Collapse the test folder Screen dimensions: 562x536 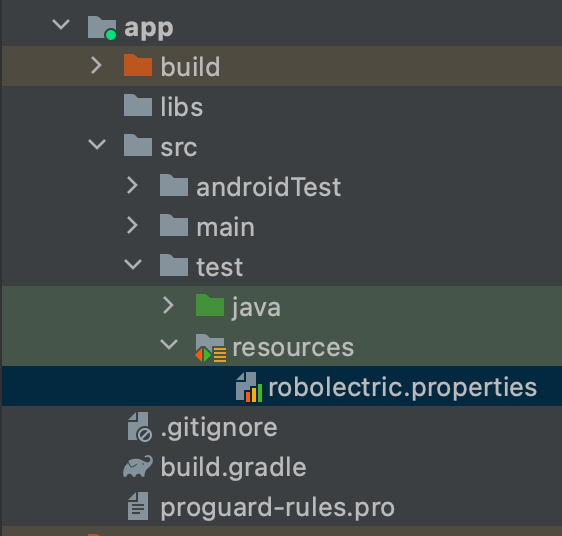click(133, 265)
